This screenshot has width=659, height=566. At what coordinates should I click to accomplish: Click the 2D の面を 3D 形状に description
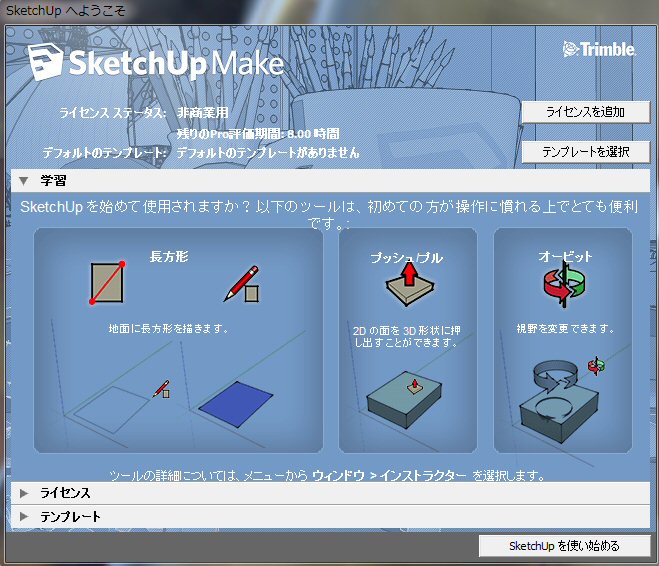click(x=406, y=336)
